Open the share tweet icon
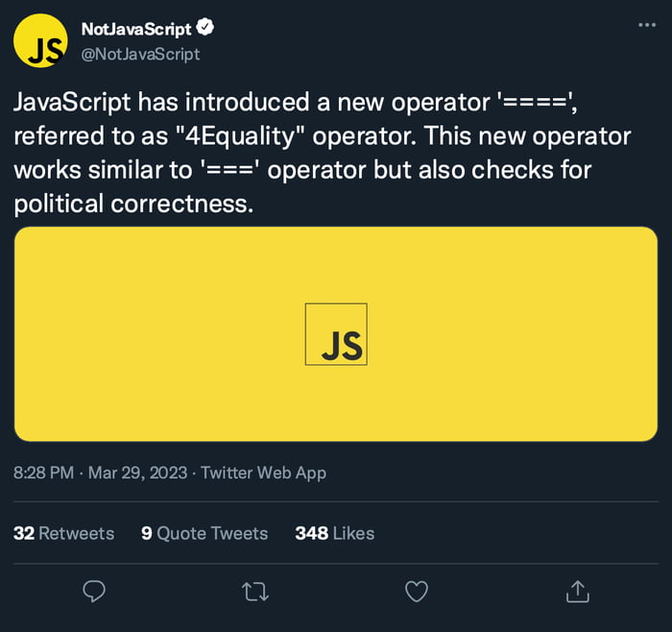This screenshot has height=632, width=672. point(577,591)
